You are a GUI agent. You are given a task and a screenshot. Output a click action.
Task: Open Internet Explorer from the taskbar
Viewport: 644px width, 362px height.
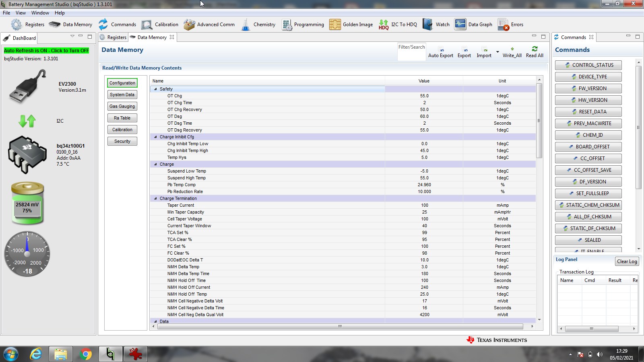click(36, 354)
